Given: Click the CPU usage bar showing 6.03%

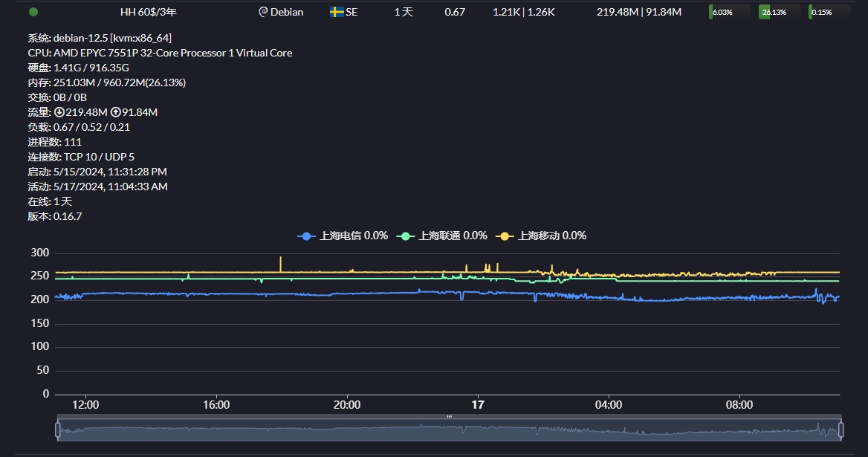Looking at the screenshot, I should coord(730,12).
